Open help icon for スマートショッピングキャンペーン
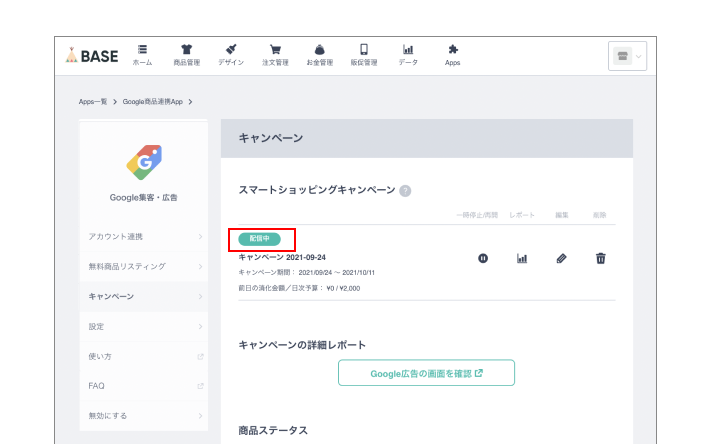The width and height of the screenshot is (712, 444). tap(405, 191)
